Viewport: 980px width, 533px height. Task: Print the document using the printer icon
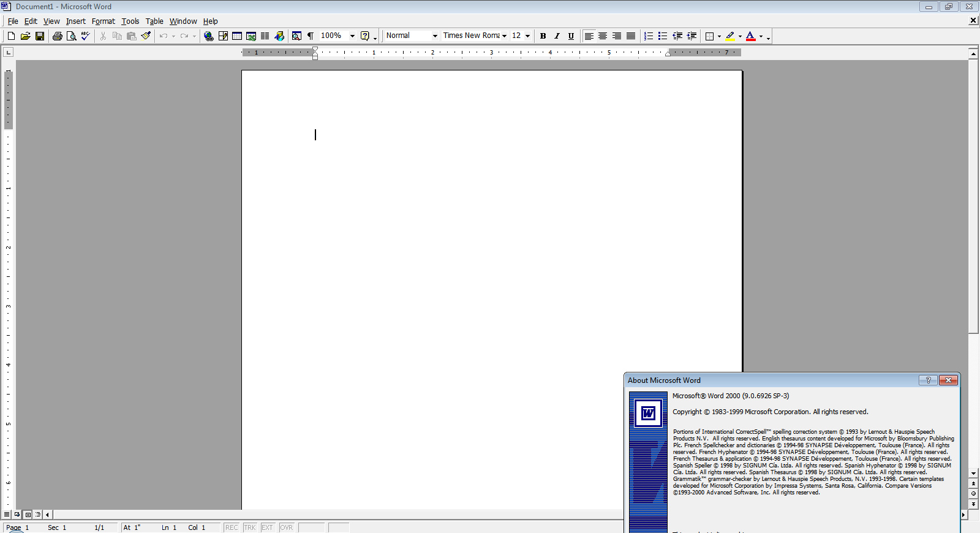tap(58, 36)
